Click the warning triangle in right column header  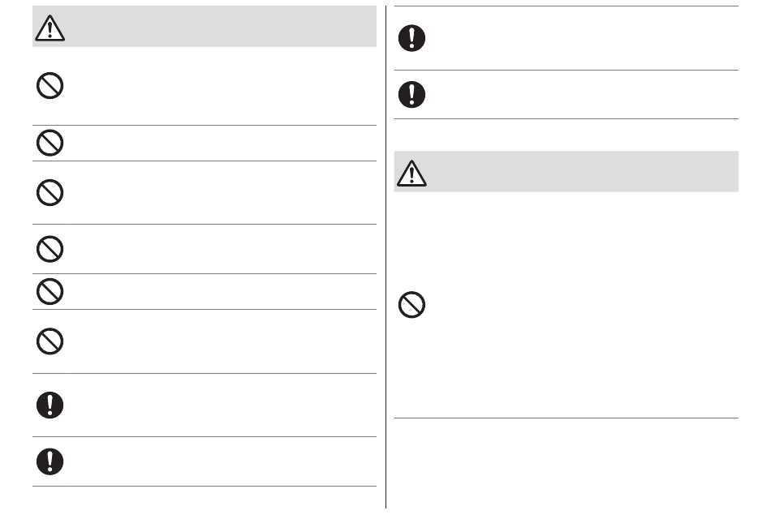[x=411, y=174]
